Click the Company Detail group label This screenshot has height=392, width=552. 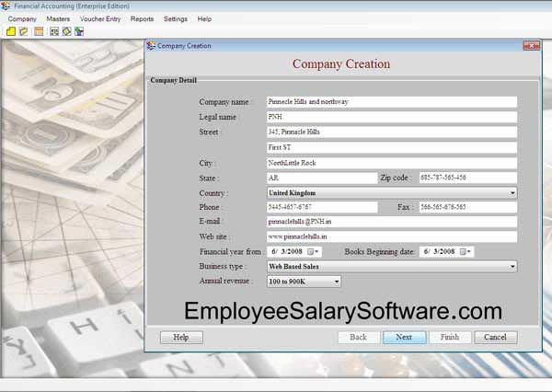pyautogui.click(x=173, y=80)
